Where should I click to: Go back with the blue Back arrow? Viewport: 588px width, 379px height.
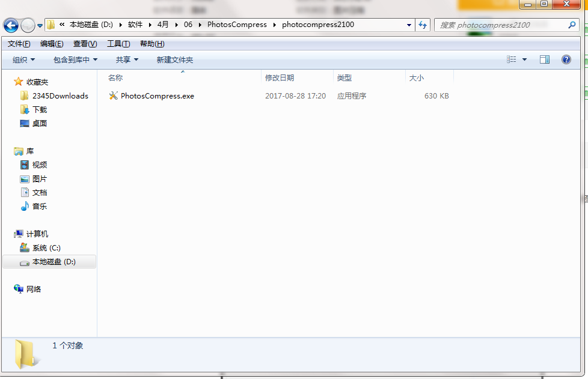click(x=11, y=25)
